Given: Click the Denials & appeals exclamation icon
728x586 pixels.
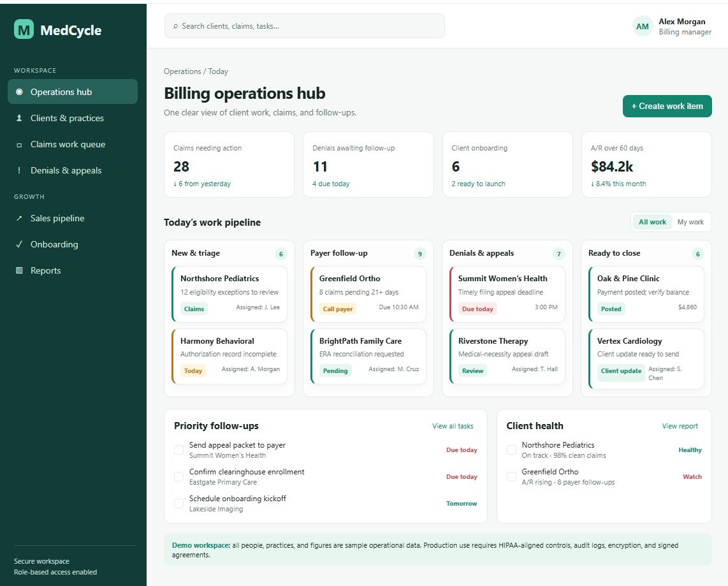Looking at the screenshot, I should (19, 170).
